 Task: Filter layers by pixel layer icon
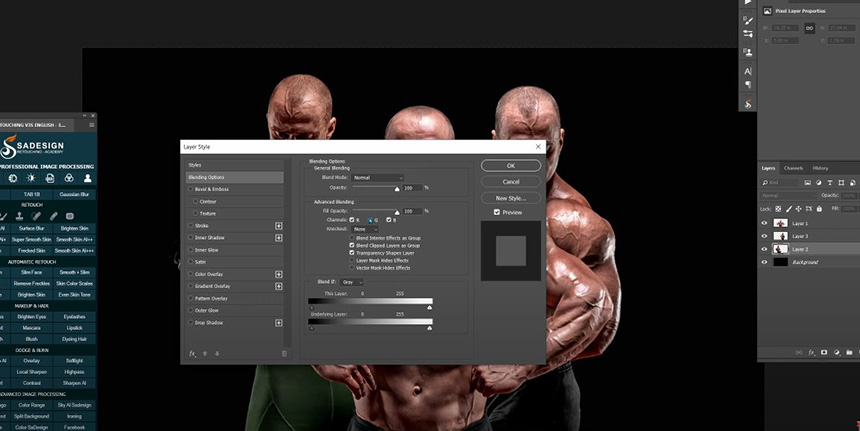pyautogui.click(x=807, y=183)
